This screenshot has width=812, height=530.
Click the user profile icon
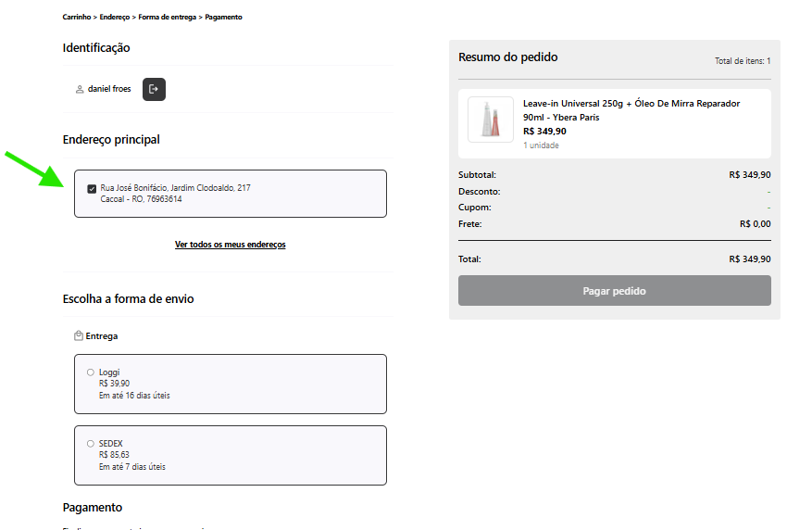coord(80,90)
